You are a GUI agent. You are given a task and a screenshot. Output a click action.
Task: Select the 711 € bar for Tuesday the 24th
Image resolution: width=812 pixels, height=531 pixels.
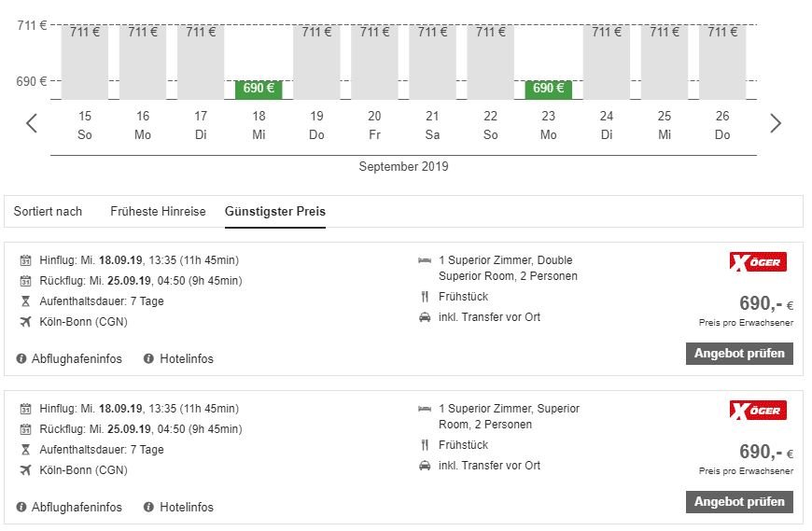606,62
